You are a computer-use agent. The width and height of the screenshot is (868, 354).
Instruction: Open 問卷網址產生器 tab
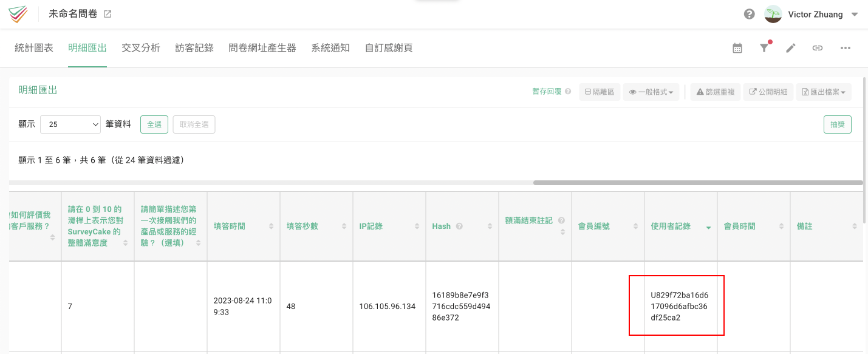[x=262, y=48]
